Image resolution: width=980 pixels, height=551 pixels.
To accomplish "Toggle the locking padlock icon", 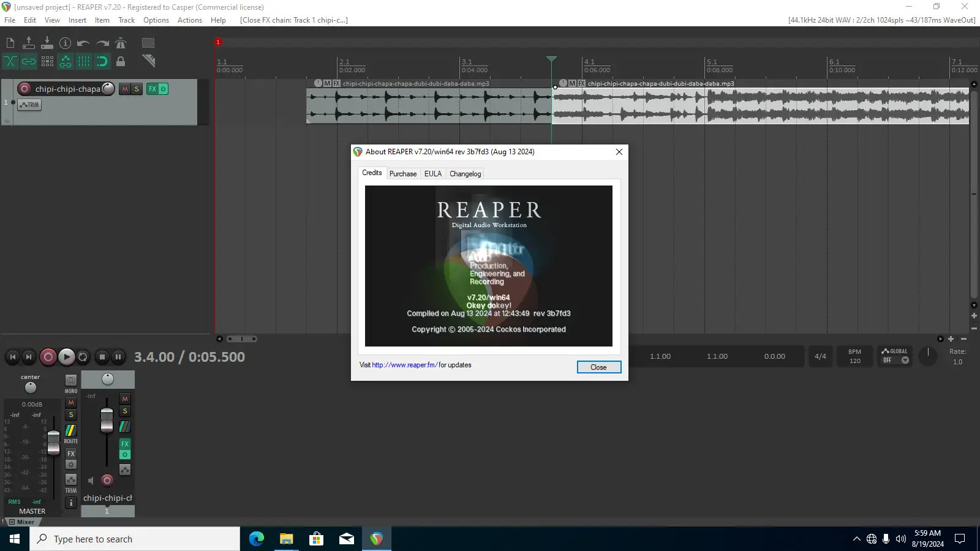I will [x=121, y=61].
